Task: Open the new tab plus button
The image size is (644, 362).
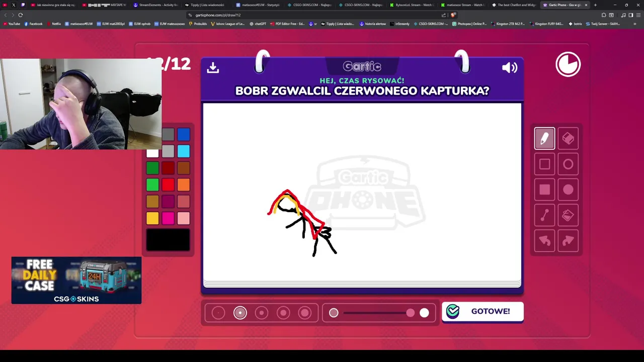Action: click(x=595, y=5)
